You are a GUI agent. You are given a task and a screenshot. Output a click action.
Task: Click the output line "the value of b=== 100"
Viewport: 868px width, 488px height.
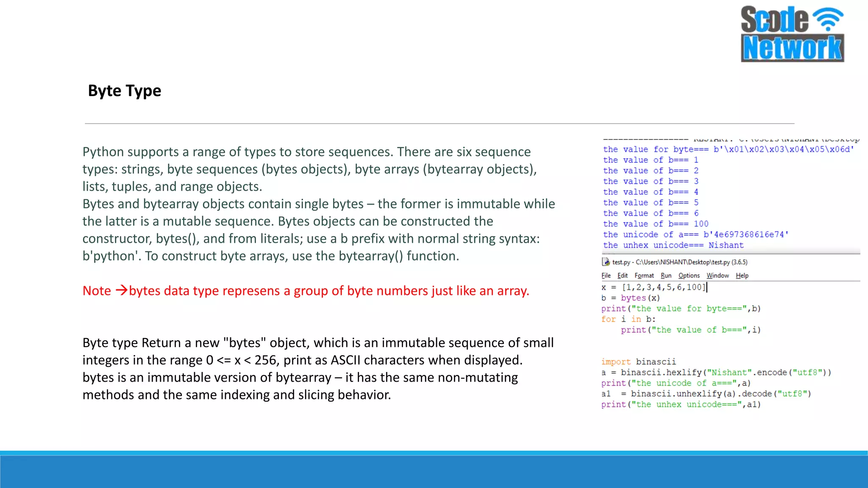click(656, 224)
